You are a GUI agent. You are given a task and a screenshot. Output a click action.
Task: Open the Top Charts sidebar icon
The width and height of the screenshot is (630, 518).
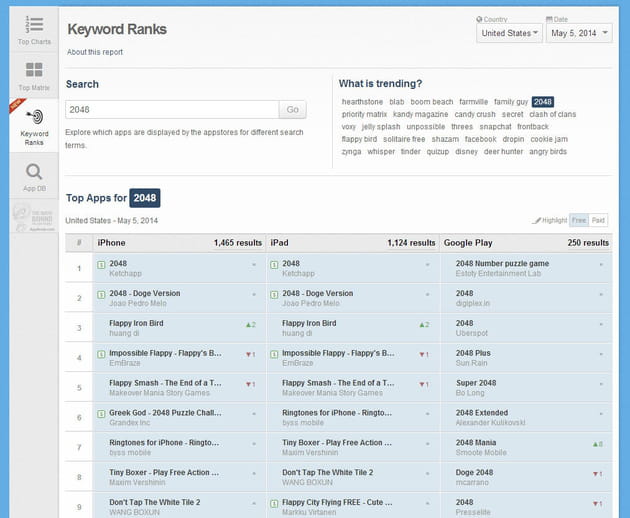34,25
